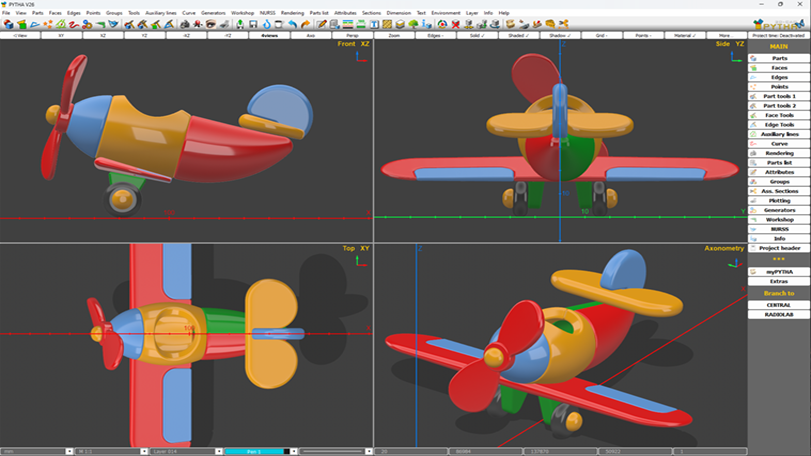Click the undo arrow icon

pyautogui.click(x=292, y=24)
